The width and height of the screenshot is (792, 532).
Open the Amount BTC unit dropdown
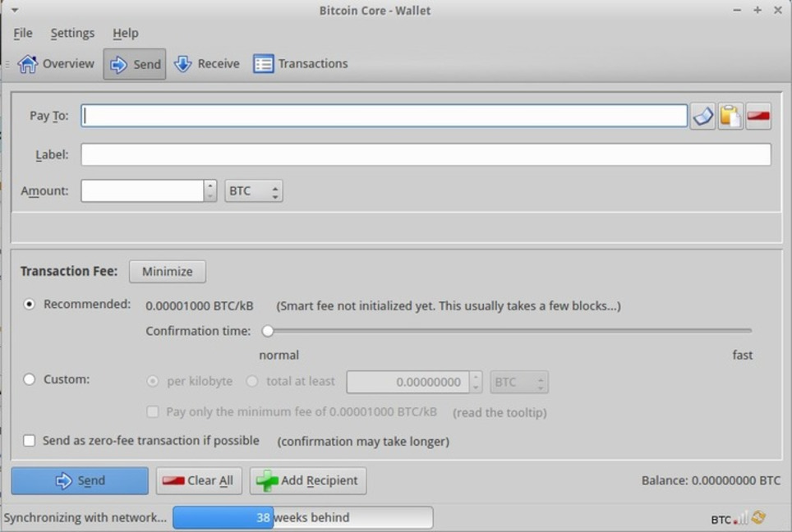click(x=254, y=190)
